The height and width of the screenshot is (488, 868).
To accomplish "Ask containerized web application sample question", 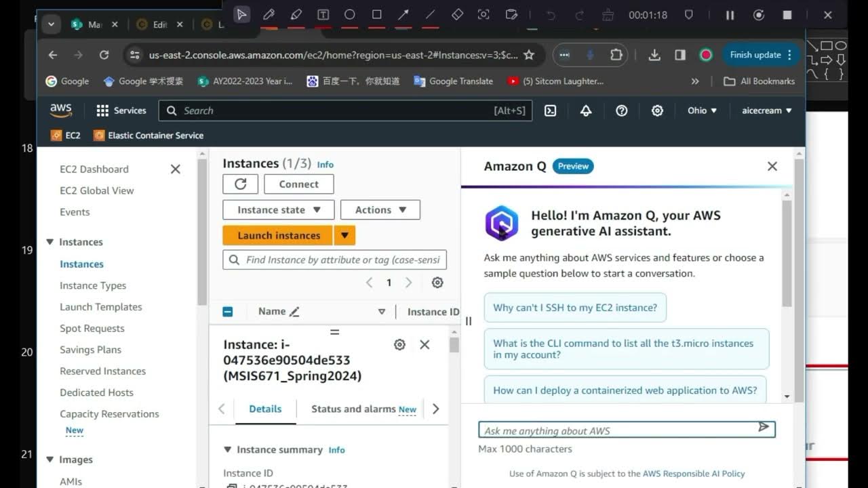I will 625,390.
